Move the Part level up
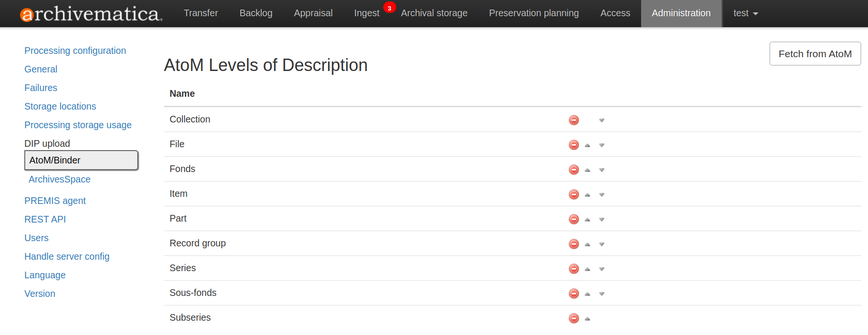Image resolution: width=868 pixels, height=335 pixels. coord(587,220)
